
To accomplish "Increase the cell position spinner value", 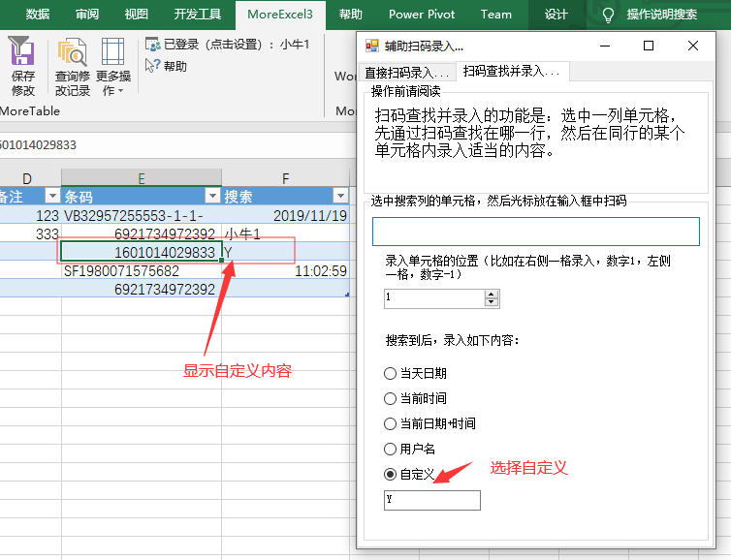I will [492, 294].
